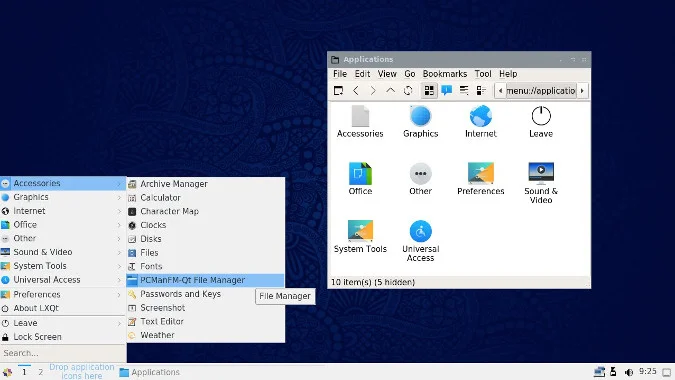Screen dimensions: 675x380
Task: Open the Bookmarks menu
Action: (x=445, y=74)
